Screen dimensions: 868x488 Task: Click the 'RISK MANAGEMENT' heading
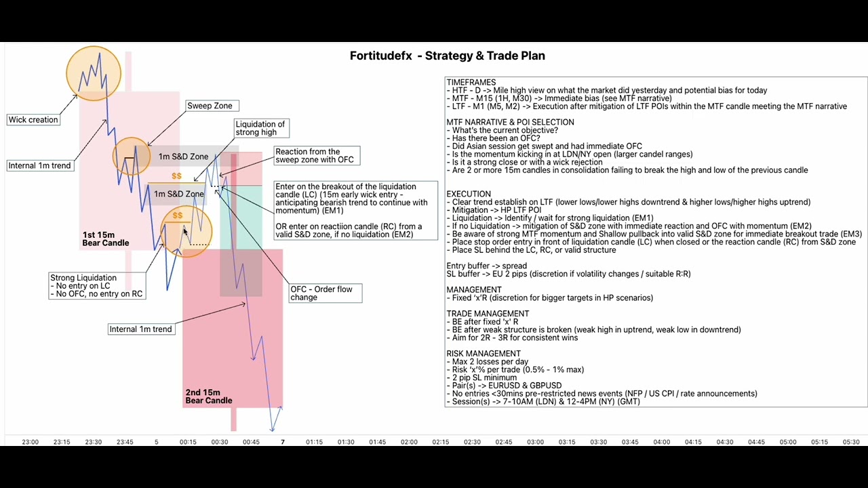point(484,354)
